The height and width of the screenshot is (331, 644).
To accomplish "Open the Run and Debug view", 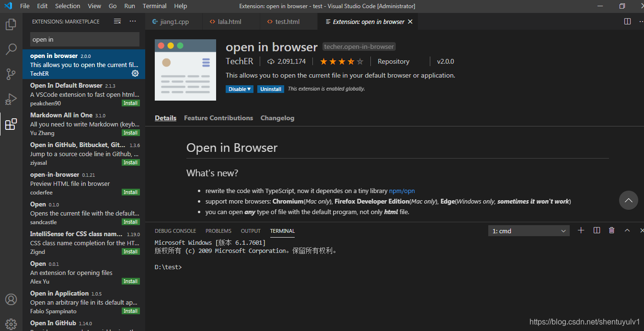I will pos(11,99).
